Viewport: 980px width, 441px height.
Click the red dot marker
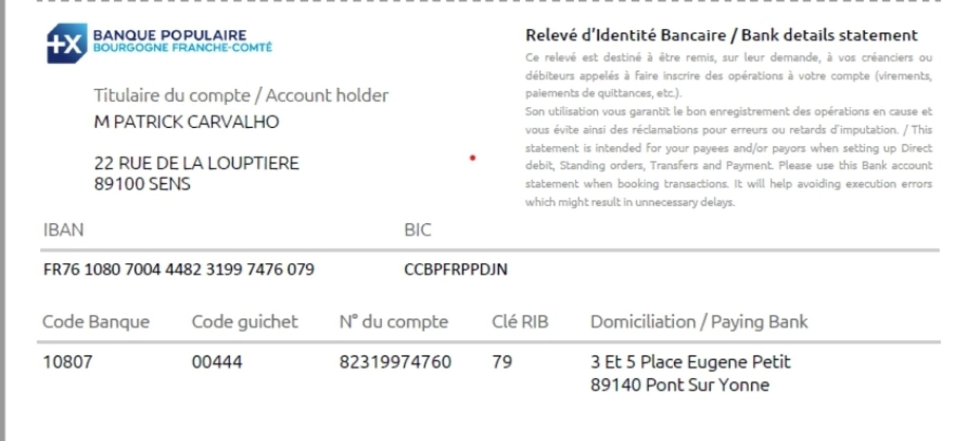tap(472, 158)
